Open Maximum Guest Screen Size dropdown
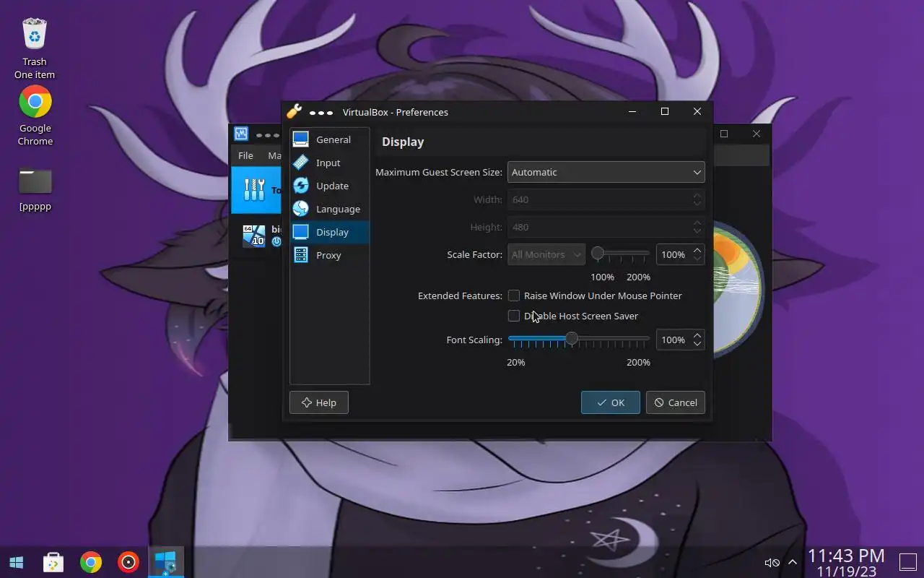 click(x=606, y=172)
